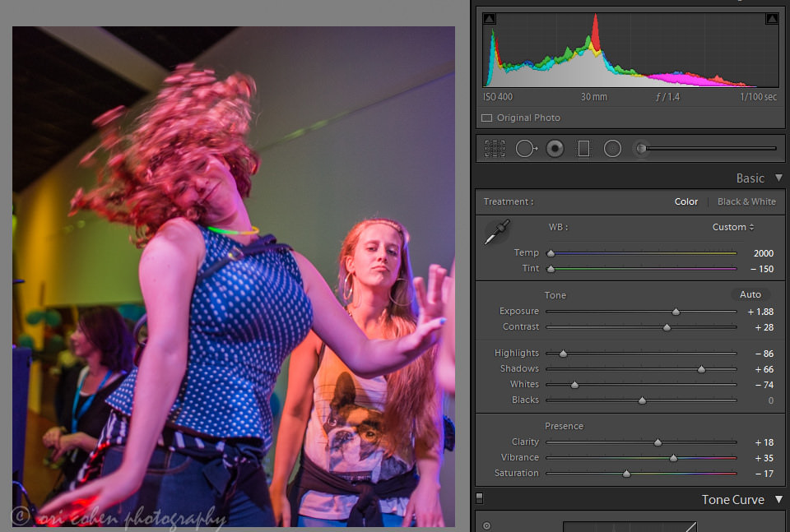Screen dimensions: 790x532
Task: Click the f/1.4 aperture readout
Action: tap(667, 97)
